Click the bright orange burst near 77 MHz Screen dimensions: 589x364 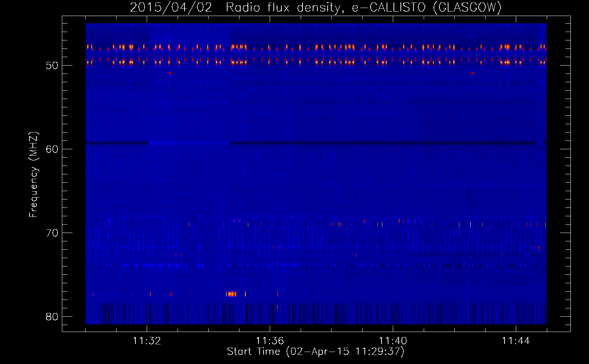[x=231, y=294]
